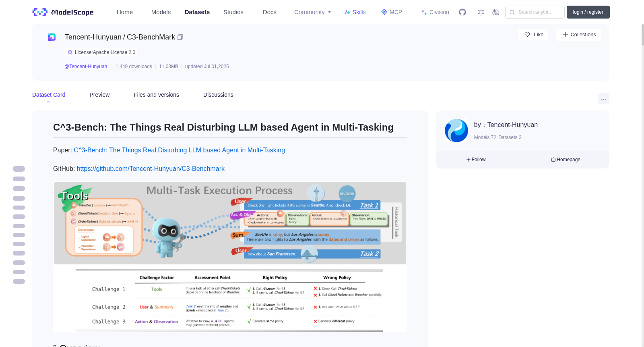Screen dimensions: 644x347
Task: Click the dataset logo beside Tencent-Hunyuan / C3-BenchMark
Action: coord(52,37)
